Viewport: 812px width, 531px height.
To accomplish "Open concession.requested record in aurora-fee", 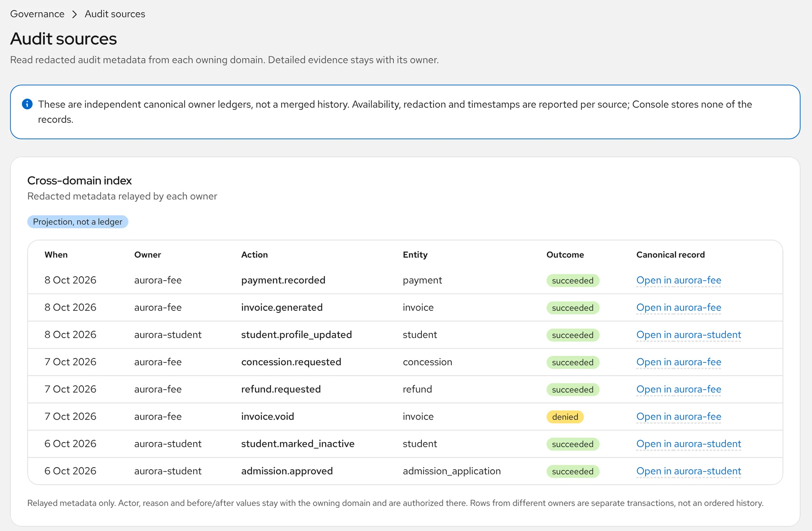I will 678,362.
